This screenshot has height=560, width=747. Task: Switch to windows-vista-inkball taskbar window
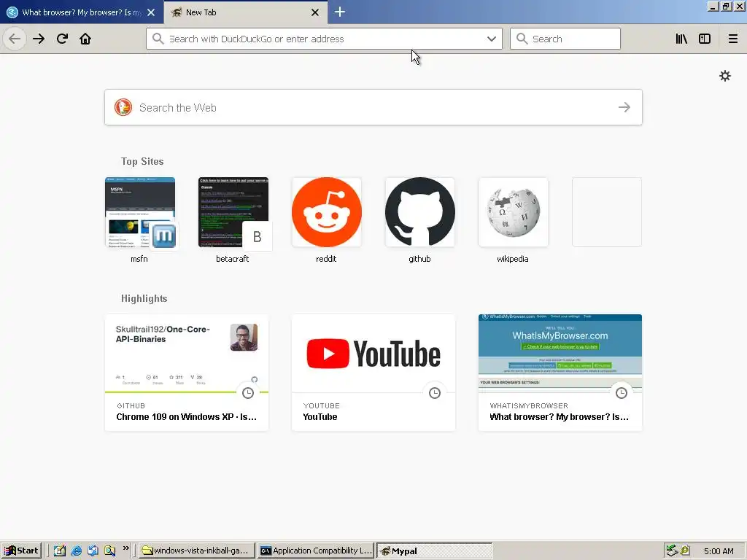point(197,551)
